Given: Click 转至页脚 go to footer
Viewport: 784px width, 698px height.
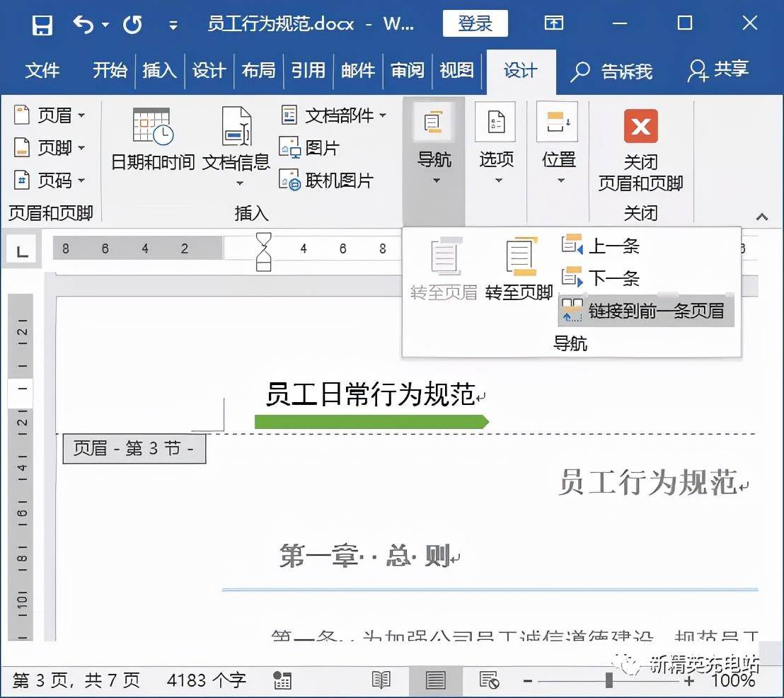Looking at the screenshot, I should pyautogui.click(x=519, y=269).
